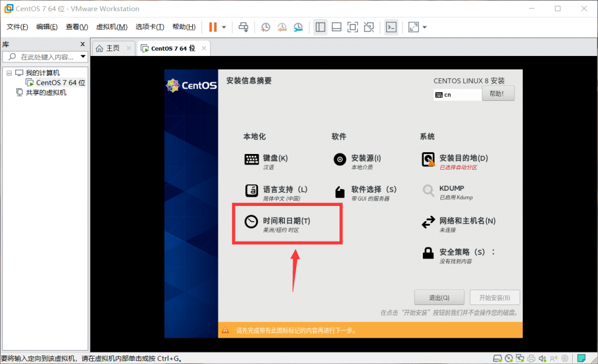Screen dimensions: 598x364
Task: Toggle the thumbnail bar view icon
Action: point(336,27)
